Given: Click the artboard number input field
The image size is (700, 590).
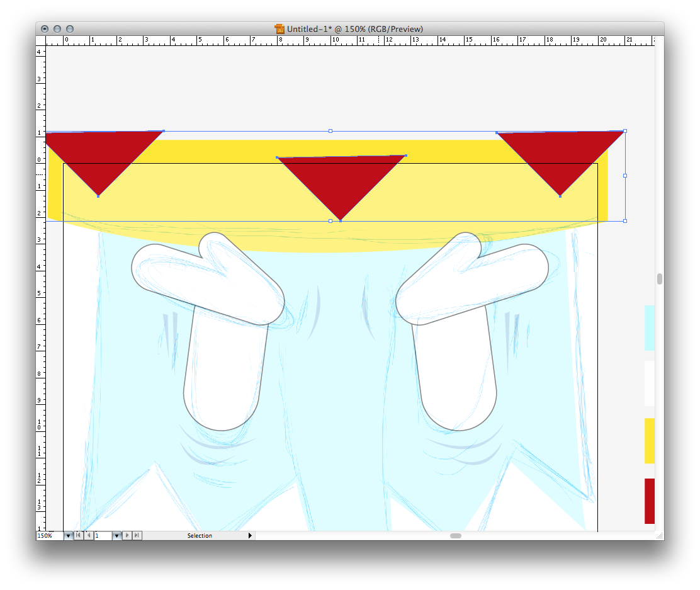Looking at the screenshot, I should pyautogui.click(x=103, y=536).
